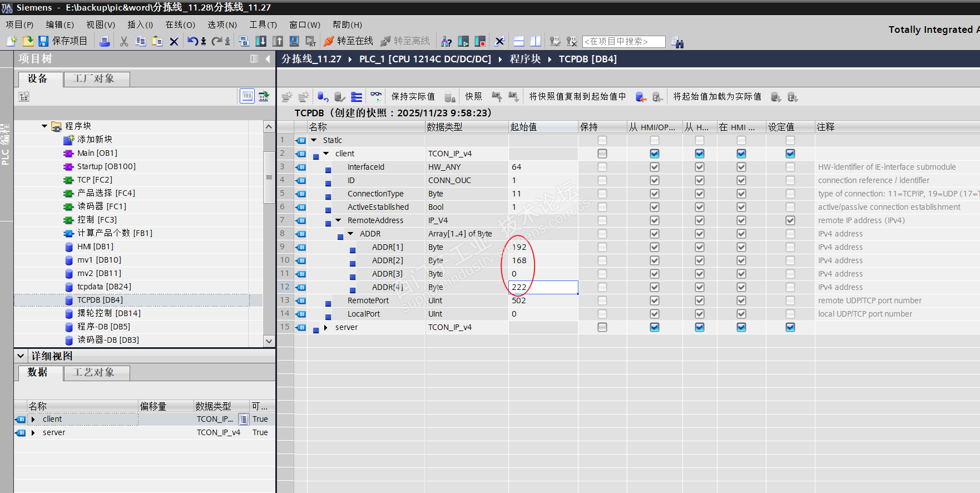Download to device icon
980x493 pixels.
(x=261, y=41)
